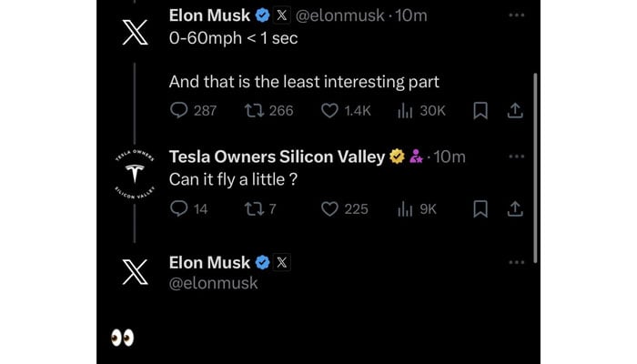Open the @elonmusk handle in bottom tweet
This screenshot has width=637, height=364.
click(x=214, y=283)
